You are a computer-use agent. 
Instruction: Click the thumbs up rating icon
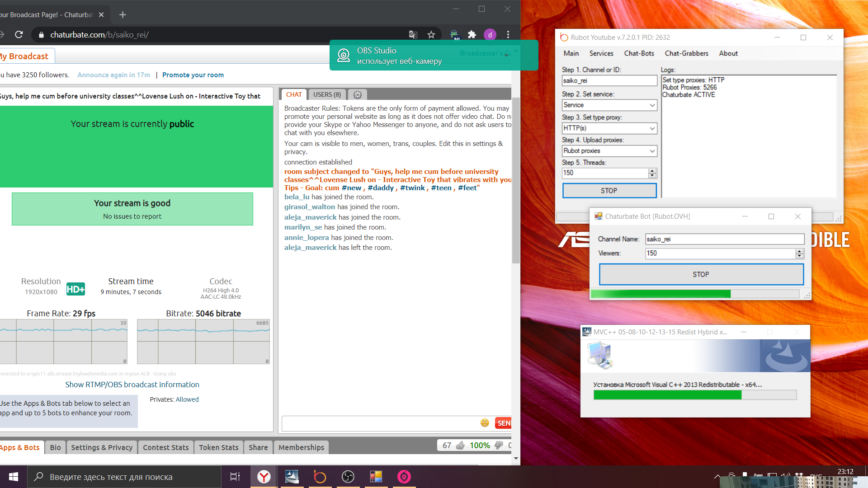(x=460, y=446)
